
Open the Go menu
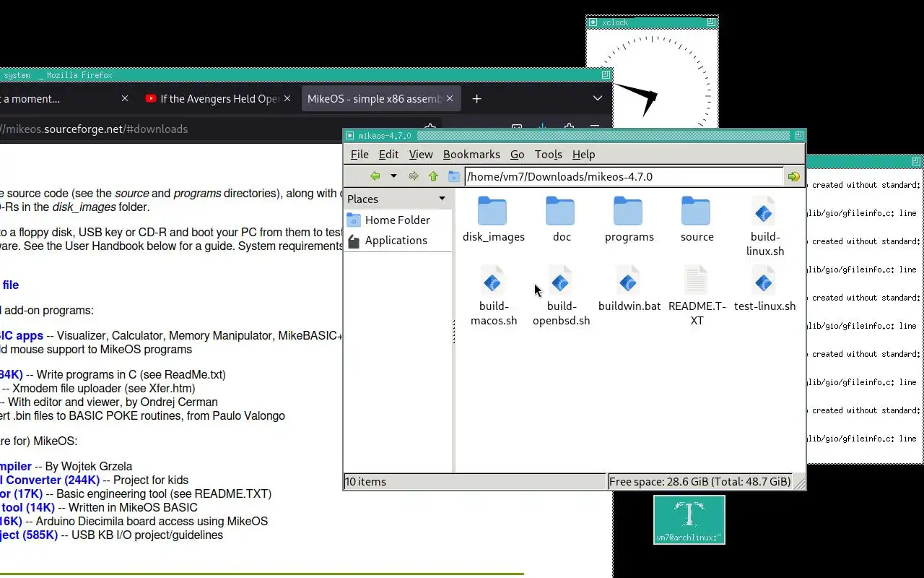pos(517,155)
